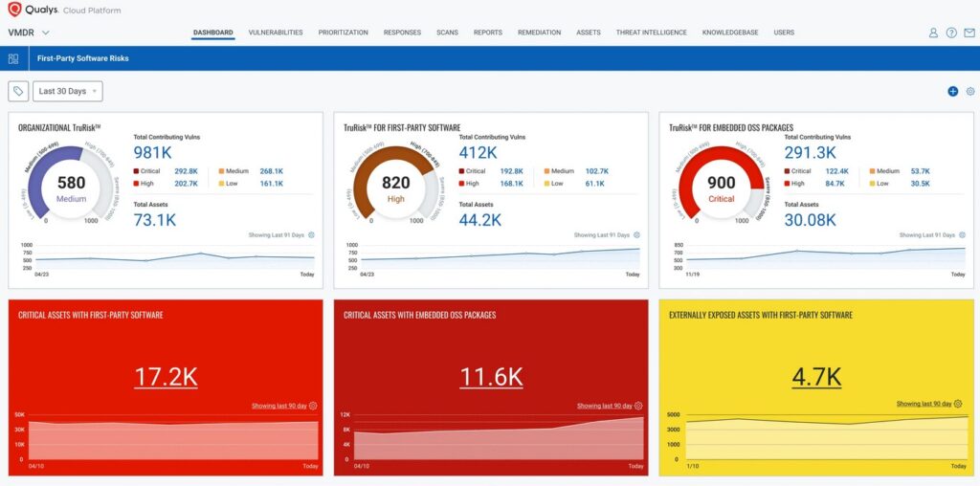Open gear in Organizational TruRisk trend
The height and width of the screenshot is (486, 980).
click(x=311, y=235)
